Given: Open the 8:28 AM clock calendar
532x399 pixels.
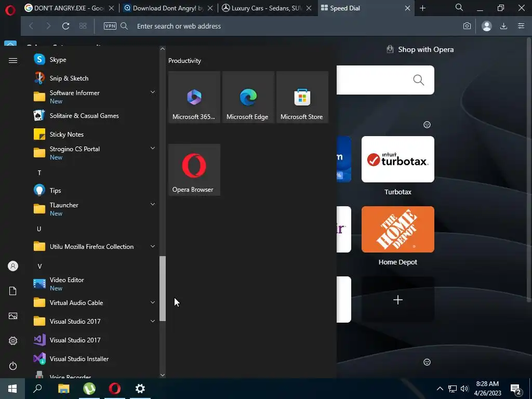Looking at the screenshot, I should click(x=487, y=389).
